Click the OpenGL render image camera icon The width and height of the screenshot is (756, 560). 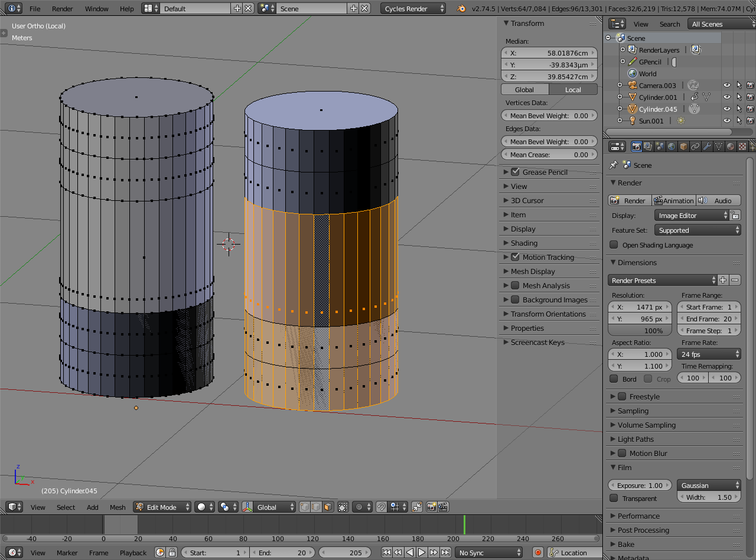point(432,507)
